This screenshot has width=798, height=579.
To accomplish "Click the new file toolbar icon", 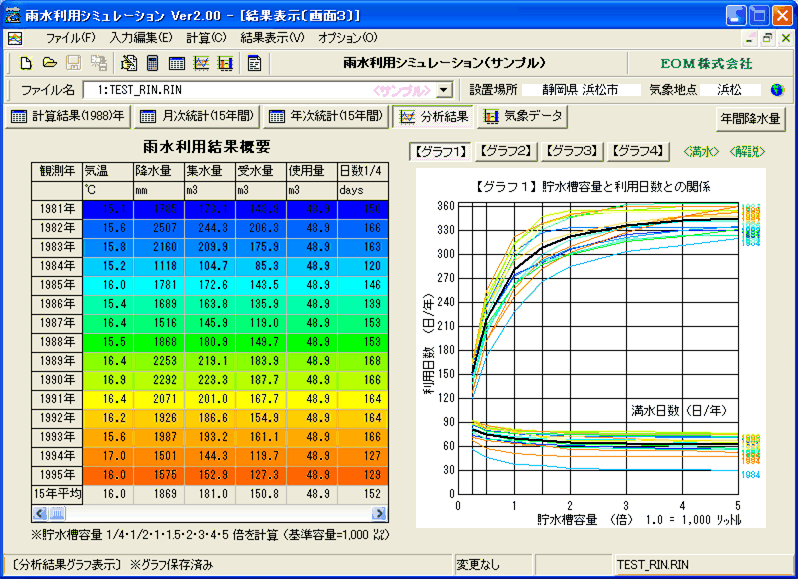I will pos(25,63).
